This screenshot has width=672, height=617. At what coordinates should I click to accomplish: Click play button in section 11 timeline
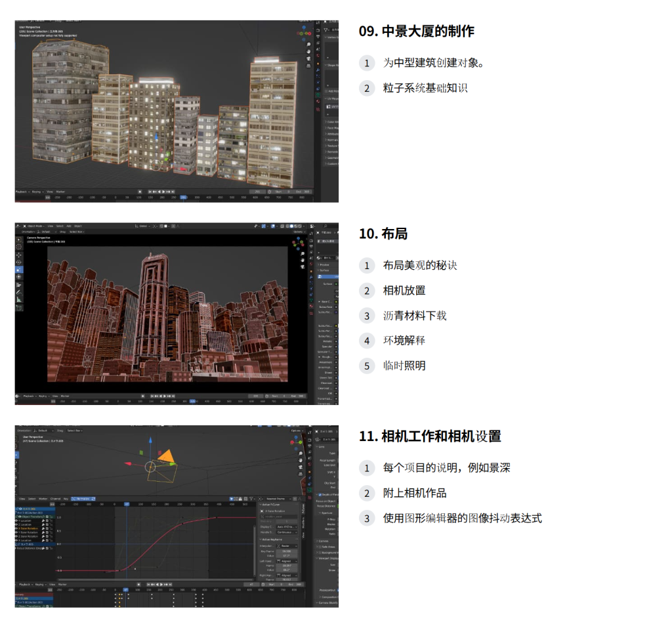click(161, 584)
